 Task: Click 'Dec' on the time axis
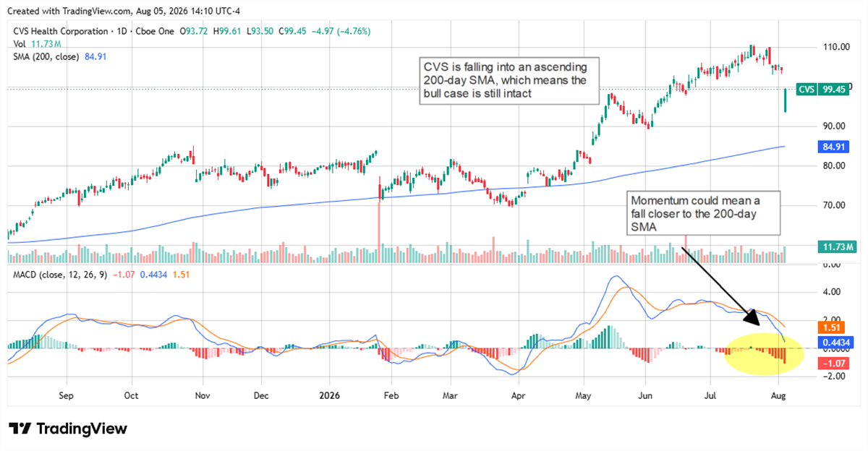tap(261, 396)
